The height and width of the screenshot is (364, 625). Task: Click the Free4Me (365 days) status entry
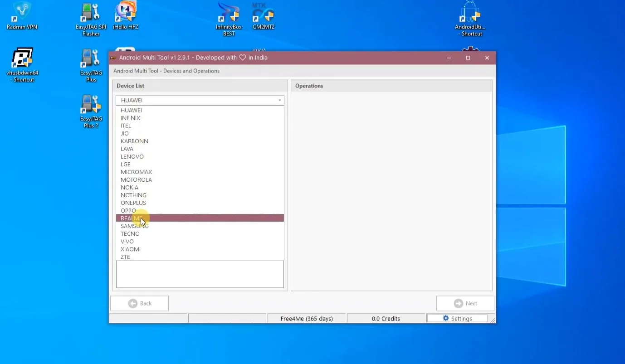(x=307, y=318)
